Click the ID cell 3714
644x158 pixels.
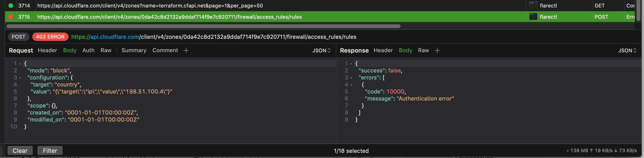tap(24, 6)
